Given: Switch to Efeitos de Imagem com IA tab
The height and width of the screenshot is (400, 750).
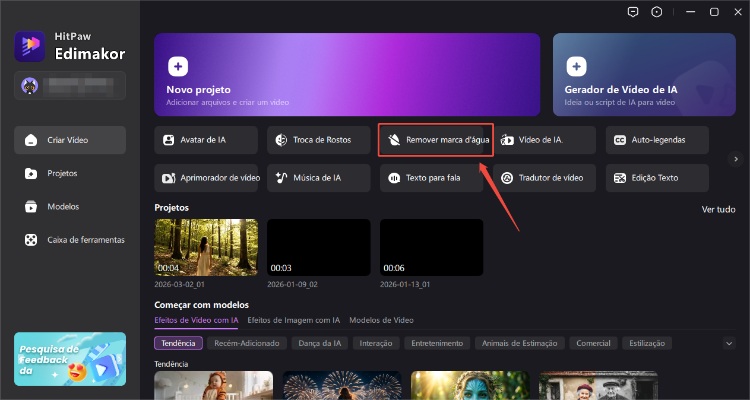Looking at the screenshot, I should click(294, 320).
